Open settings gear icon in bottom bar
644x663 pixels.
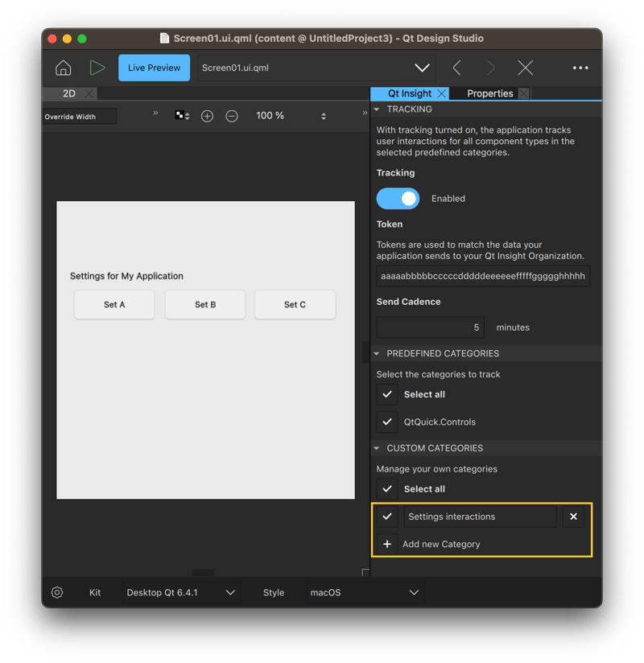57,592
